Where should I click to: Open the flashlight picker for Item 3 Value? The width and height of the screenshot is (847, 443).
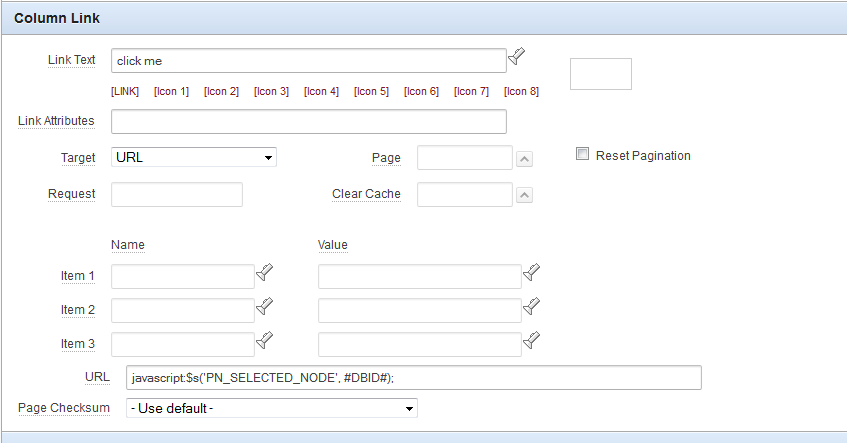click(x=532, y=340)
